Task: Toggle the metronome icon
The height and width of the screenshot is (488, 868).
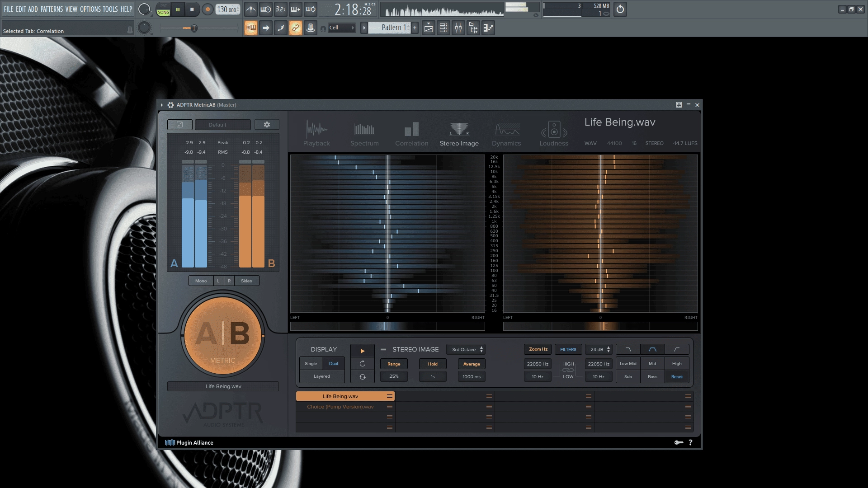Action: [x=251, y=9]
